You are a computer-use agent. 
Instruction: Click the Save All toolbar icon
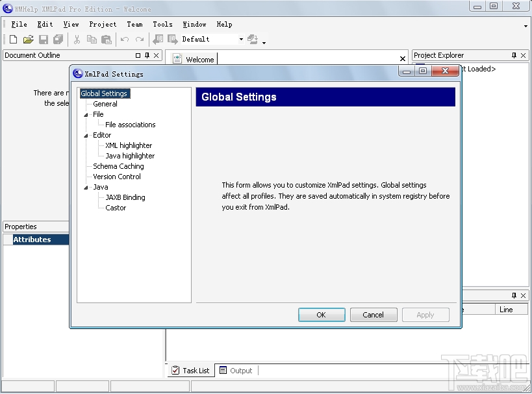pyautogui.click(x=58, y=40)
